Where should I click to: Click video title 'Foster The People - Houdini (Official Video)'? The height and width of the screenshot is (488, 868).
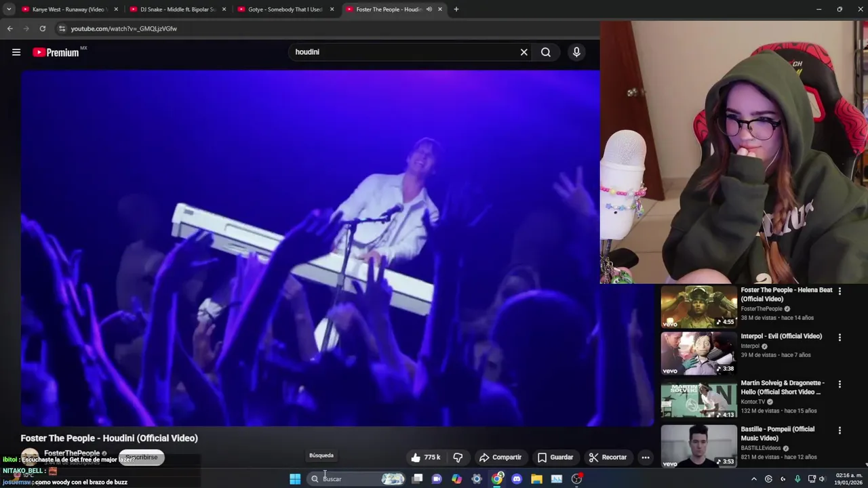(109, 439)
